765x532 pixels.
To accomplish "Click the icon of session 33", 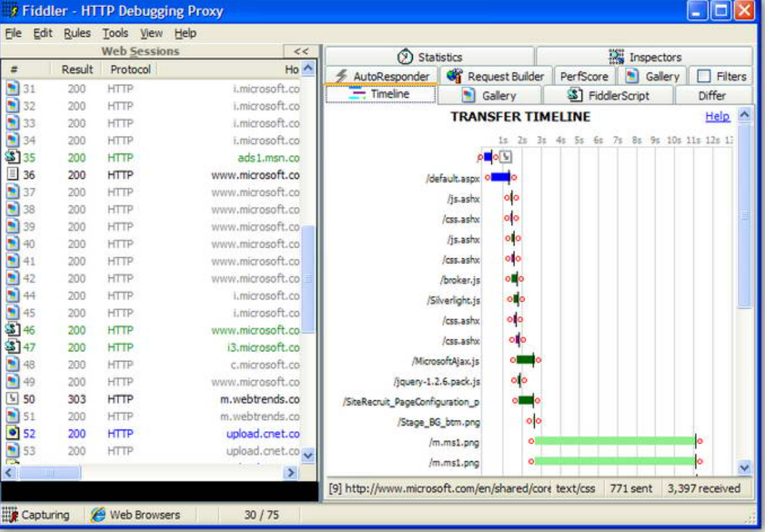I will tap(12, 123).
